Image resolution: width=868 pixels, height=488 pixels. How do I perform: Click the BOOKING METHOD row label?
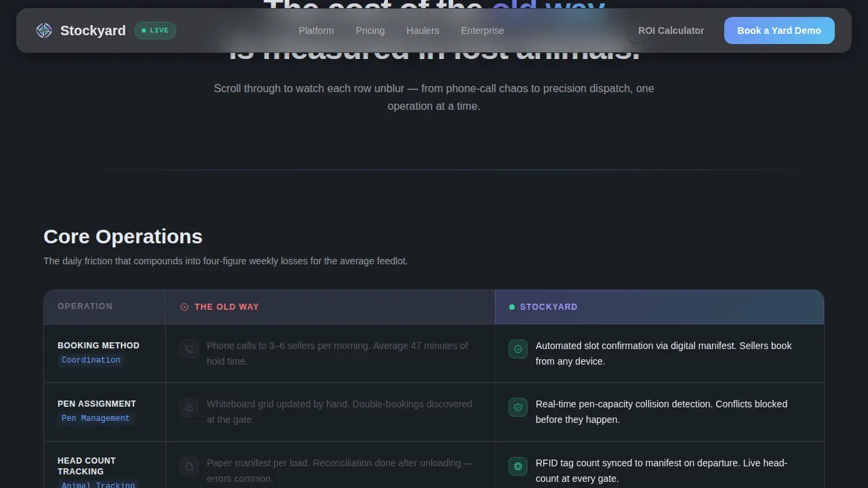click(x=98, y=346)
